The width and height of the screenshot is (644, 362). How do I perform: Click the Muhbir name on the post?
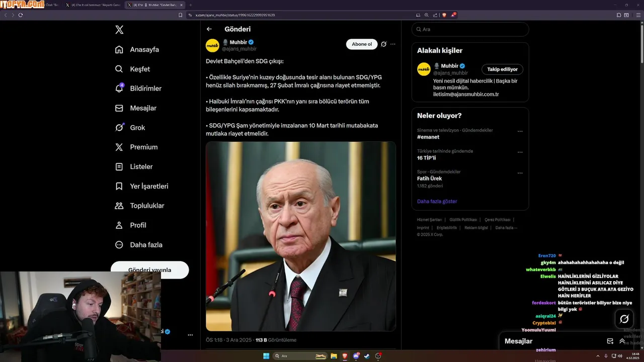point(237,43)
